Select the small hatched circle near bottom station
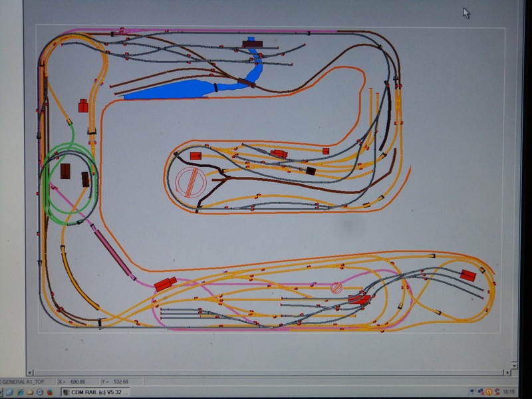The width and height of the screenshot is (532, 399). tap(336, 288)
